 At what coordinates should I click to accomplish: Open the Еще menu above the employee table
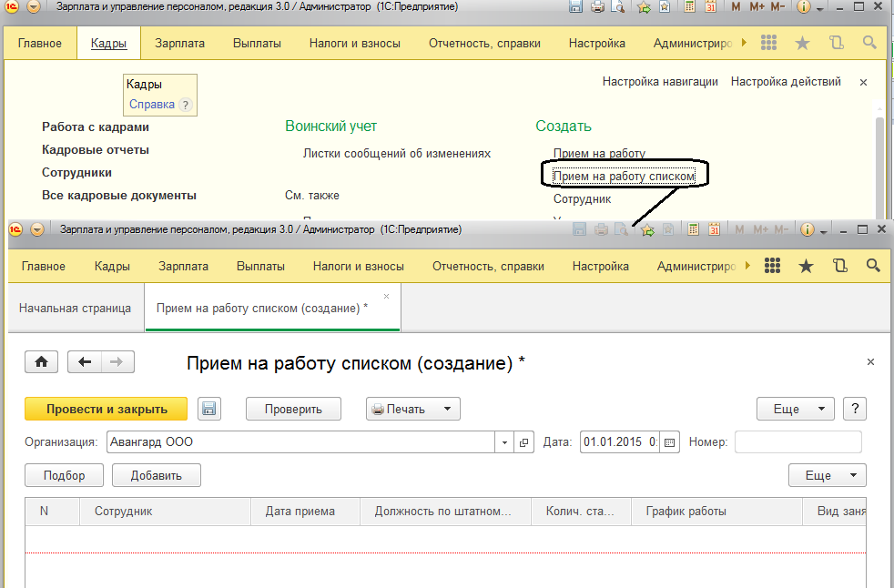pos(827,475)
